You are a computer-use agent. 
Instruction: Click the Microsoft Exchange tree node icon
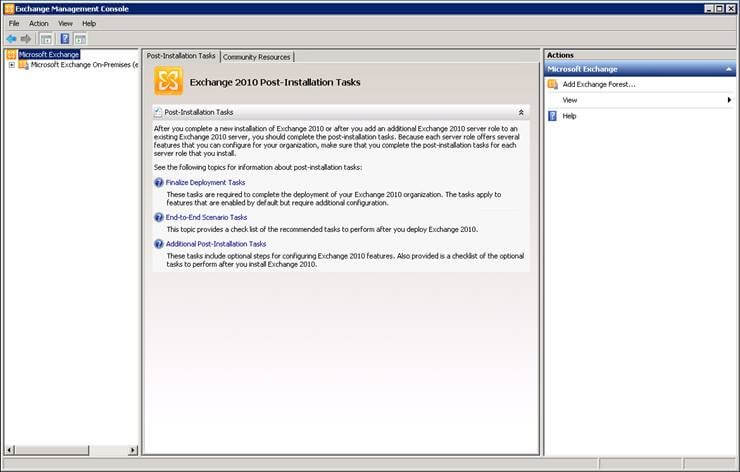tap(12, 54)
